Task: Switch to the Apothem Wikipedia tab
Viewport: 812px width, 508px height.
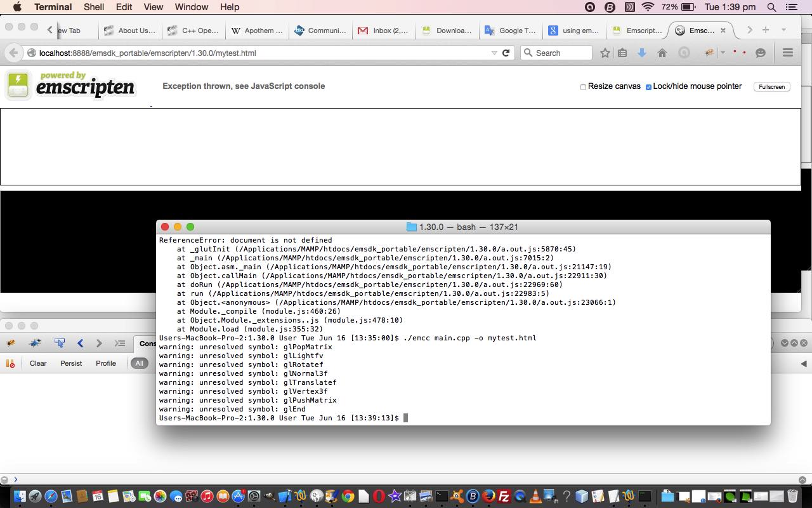Action: (x=257, y=30)
